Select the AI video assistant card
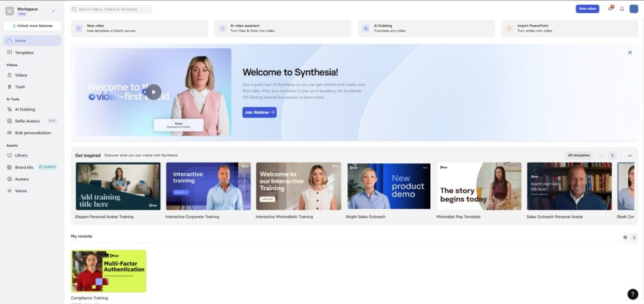 click(282, 28)
